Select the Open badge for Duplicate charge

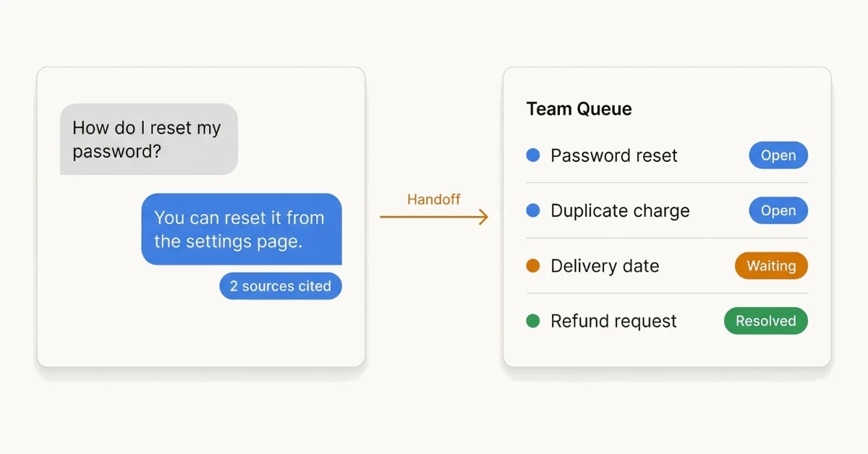pyautogui.click(x=778, y=210)
